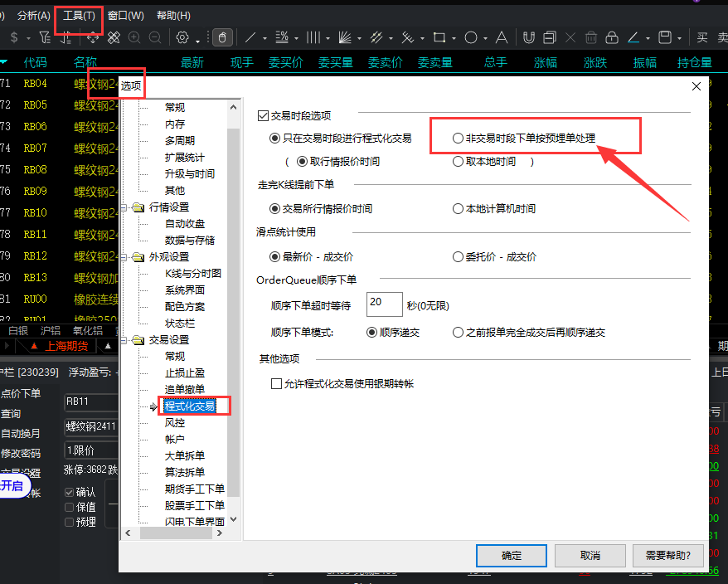This screenshot has width=728, height=584.
Task: Select the fan lines drawing tool
Action: [345, 37]
